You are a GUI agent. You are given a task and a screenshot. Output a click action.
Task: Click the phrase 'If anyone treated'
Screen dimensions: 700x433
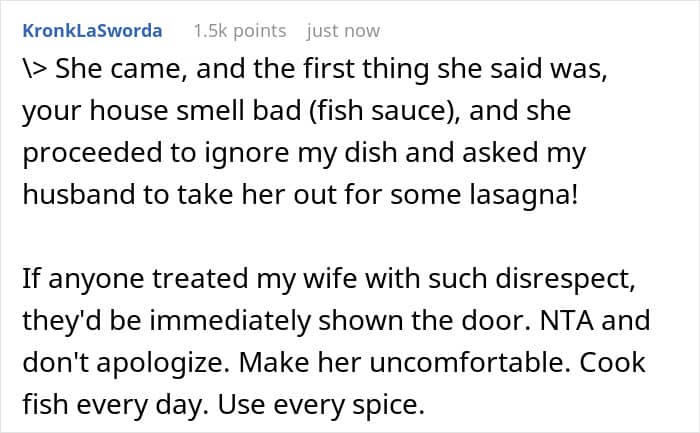coord(134,279)
